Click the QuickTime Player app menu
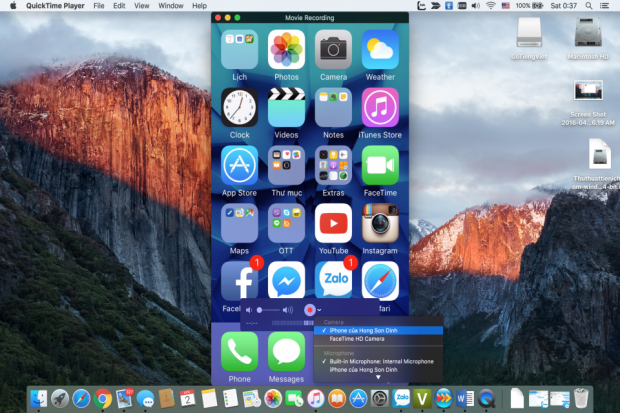 pos(56,6)
